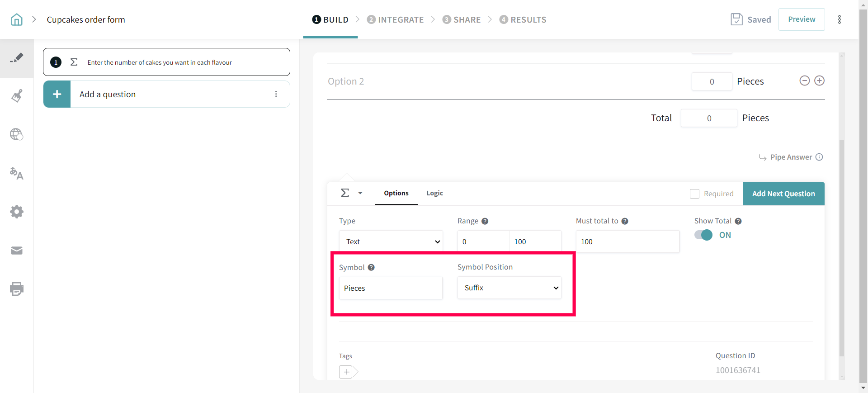Open the three-dot menu beside Preview
Viewport: 868px width, 393px height.
coord(839,19)
